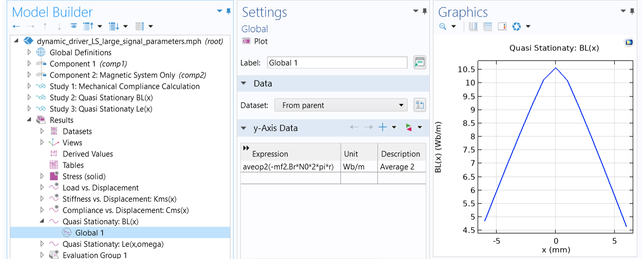This screenshot has height=259, width=644.
Task: Toggle the show legends icon in Graphics
Action: point(502,26)
